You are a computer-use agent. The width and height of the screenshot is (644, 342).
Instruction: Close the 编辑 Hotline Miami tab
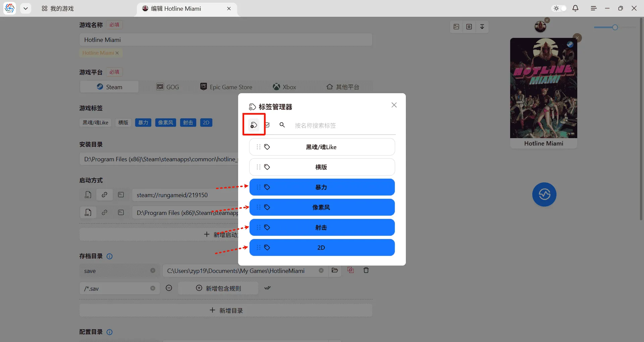click(x=229, y=8)
